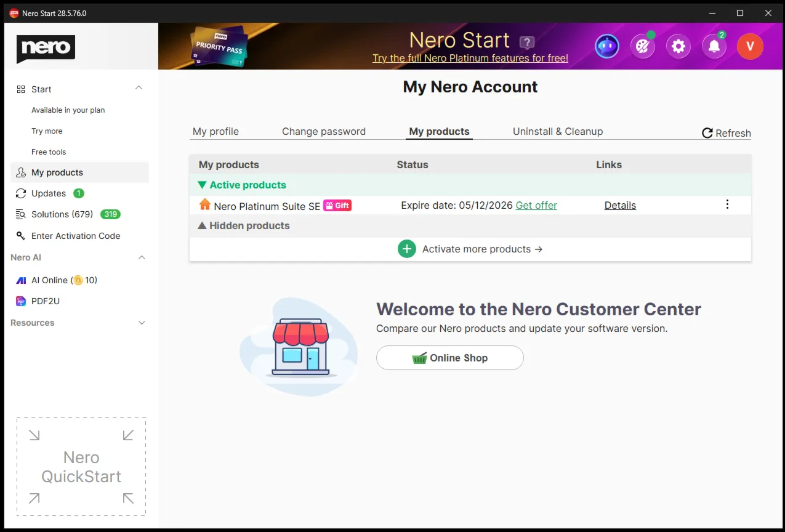Click the orange home icon beside Nero Platinum
This screenshot has width=785, height=532.
coord(205,204)
